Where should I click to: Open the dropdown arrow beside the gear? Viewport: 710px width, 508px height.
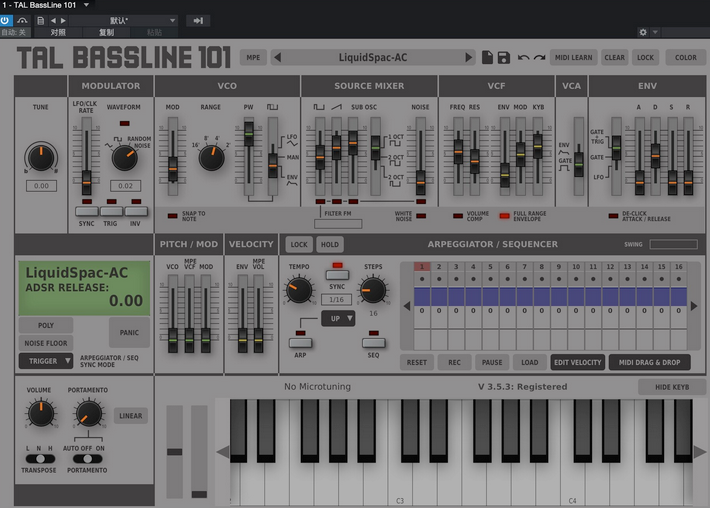click(655, 32)
